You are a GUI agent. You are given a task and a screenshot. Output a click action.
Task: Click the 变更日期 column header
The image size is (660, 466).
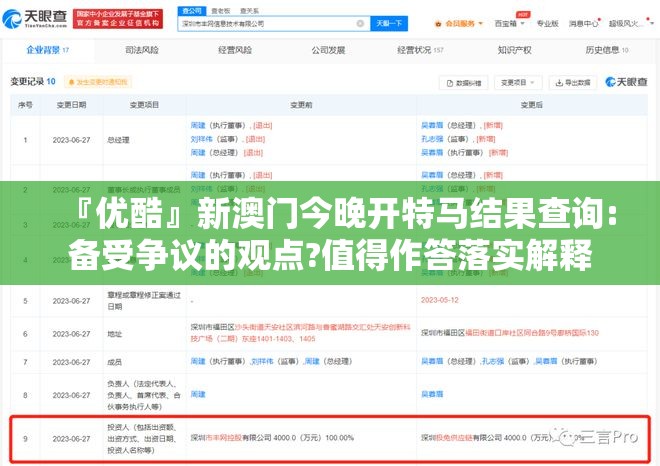[x=71, y=105]
